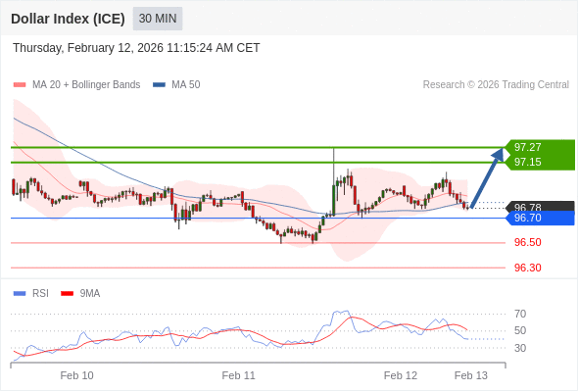Viewport: 578px width, 392px height.
Task: Click the 30 MIN timeframe button
Action: pyautogui.click(x=158, y=19)
